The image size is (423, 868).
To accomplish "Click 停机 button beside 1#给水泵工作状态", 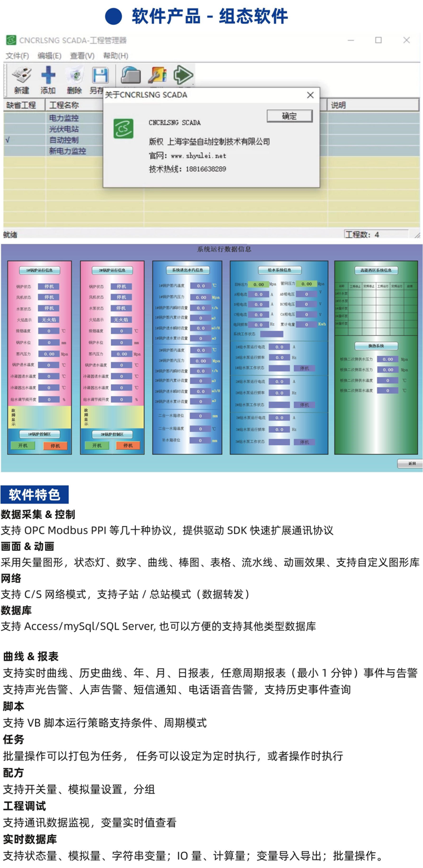I will tap(305, 368).
